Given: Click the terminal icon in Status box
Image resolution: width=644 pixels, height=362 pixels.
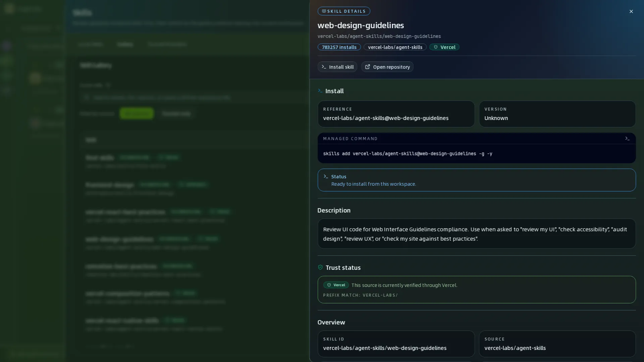Looking at the screenshot, I should tap(326, 176).
